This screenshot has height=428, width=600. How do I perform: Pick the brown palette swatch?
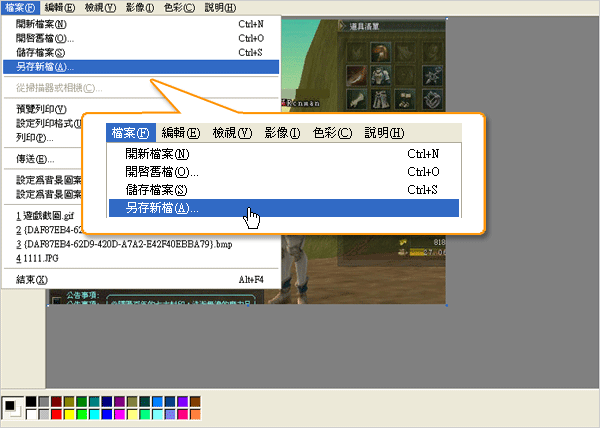tap(195, 401)
